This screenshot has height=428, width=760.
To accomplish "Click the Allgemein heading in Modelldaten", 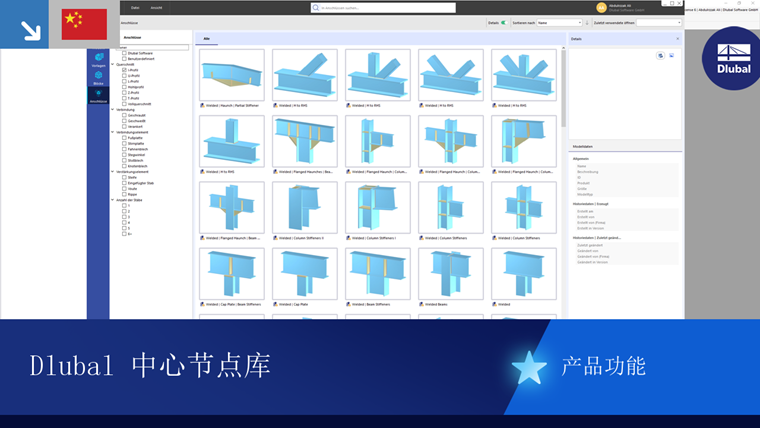I will (581, 159).
